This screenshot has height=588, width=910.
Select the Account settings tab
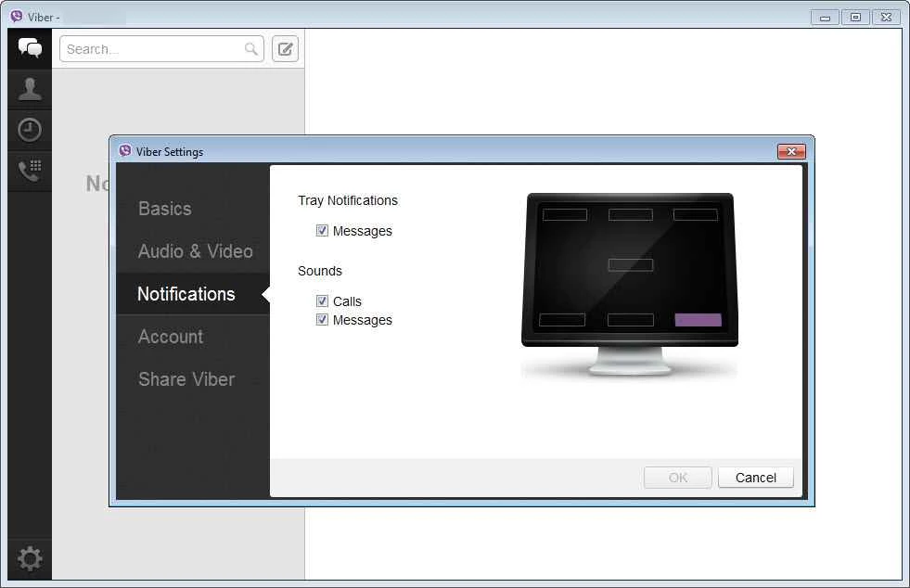click(x=170, y=337)
